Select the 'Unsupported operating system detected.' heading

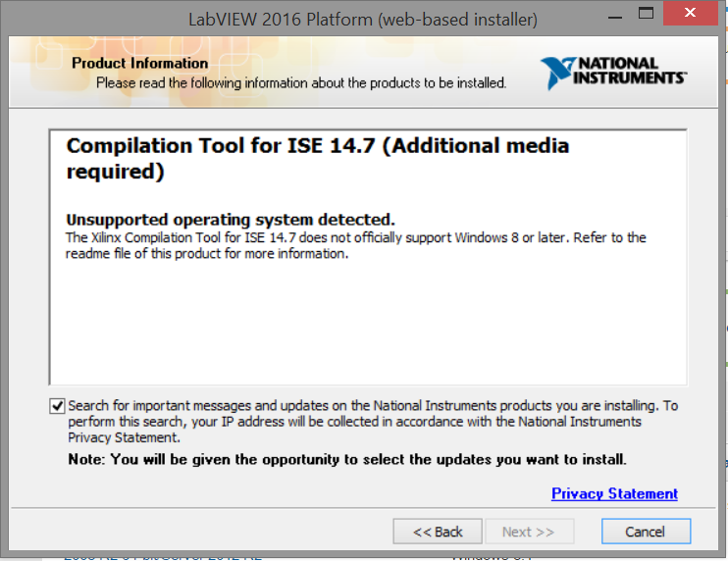pyautogui.click(x=231, y=219)
